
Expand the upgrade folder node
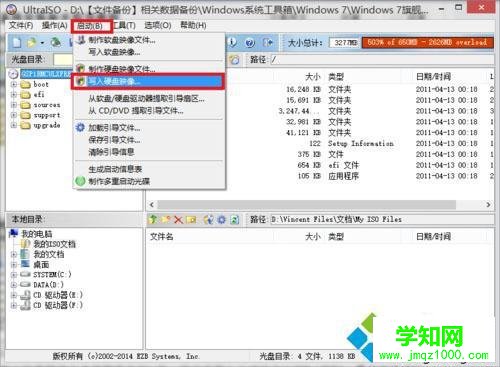coord(14,125)
